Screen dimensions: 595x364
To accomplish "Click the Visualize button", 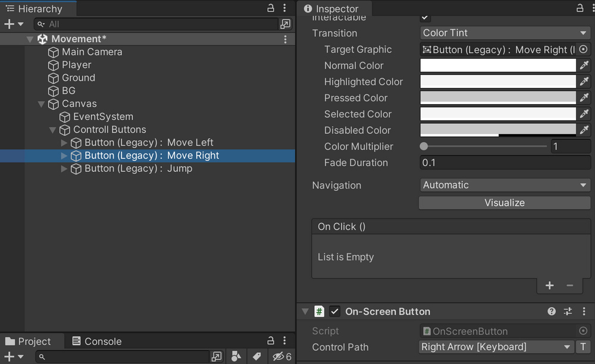I will tap(504, 203).
